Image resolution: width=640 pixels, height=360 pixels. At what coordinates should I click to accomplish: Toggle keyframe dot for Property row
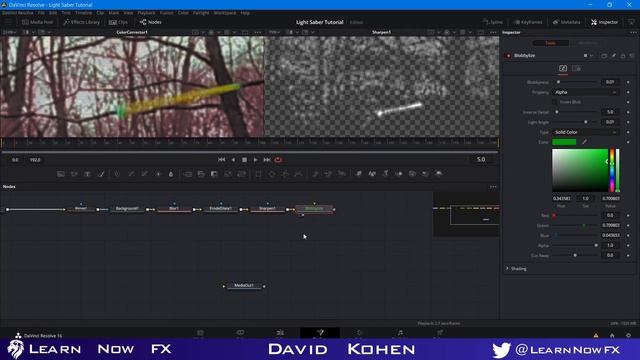click(628, 92)
